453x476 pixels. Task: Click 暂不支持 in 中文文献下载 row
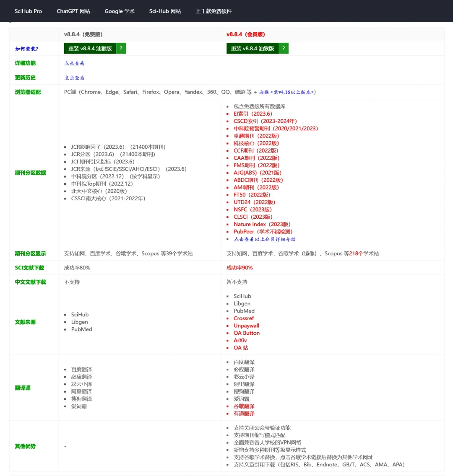[237, 282]
